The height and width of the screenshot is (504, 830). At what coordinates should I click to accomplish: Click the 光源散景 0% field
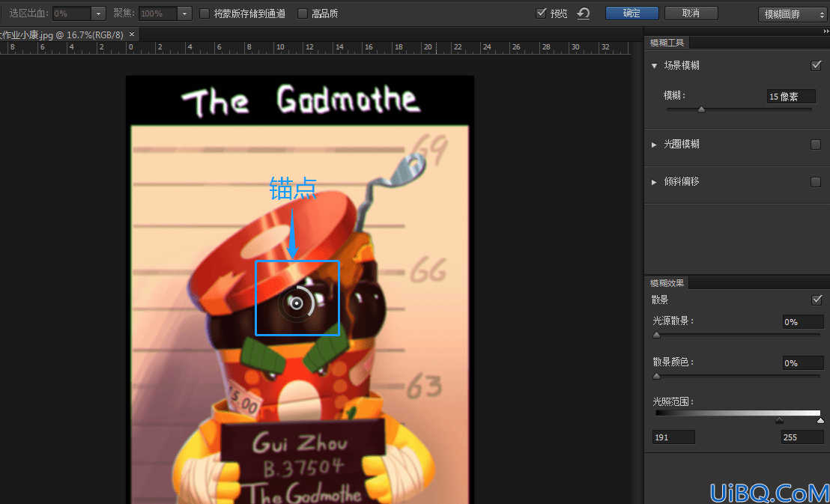coord(803,322)
